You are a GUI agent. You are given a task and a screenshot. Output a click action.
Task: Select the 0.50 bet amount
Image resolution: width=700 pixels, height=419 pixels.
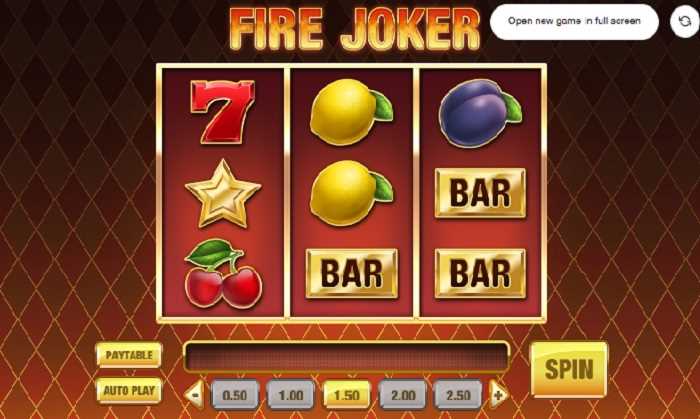pyautogui.click(x=235, y=395)
